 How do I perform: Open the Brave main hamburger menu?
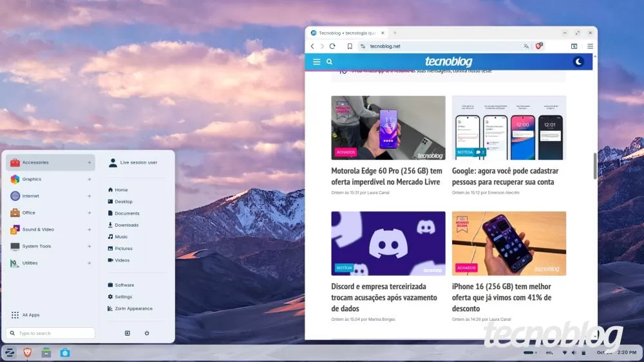click(x=590, y=46)
